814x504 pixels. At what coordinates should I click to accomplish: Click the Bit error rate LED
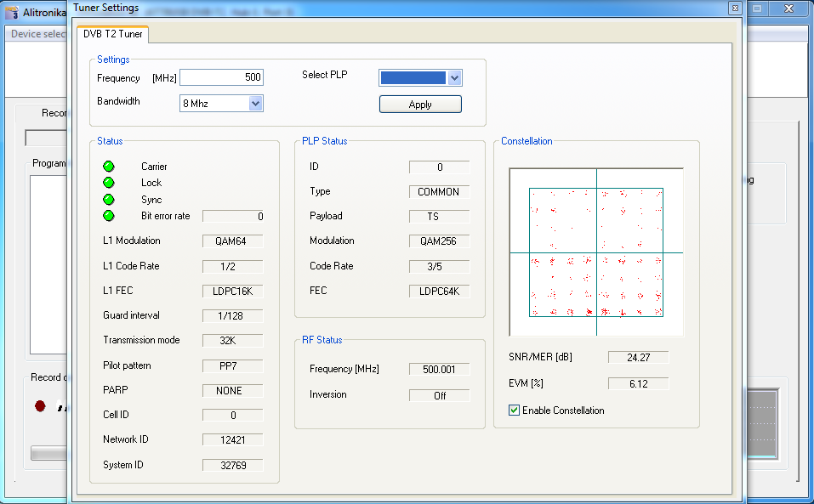[x=108, y=216]
